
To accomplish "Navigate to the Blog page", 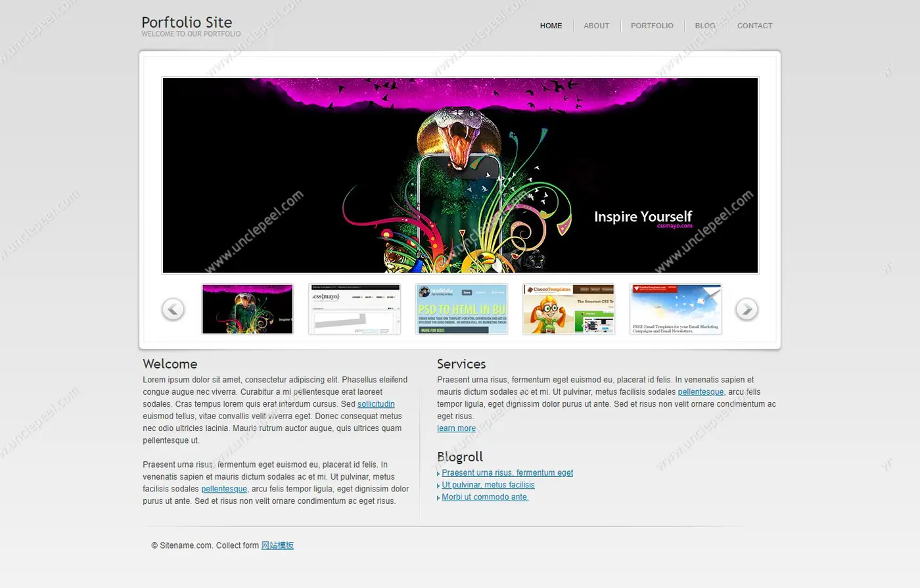I will pyautogui.click(x=705, y=26).
